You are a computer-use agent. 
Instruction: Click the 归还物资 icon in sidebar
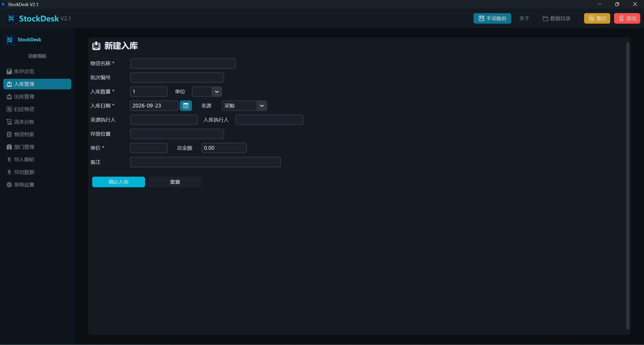tap(9, 109)
